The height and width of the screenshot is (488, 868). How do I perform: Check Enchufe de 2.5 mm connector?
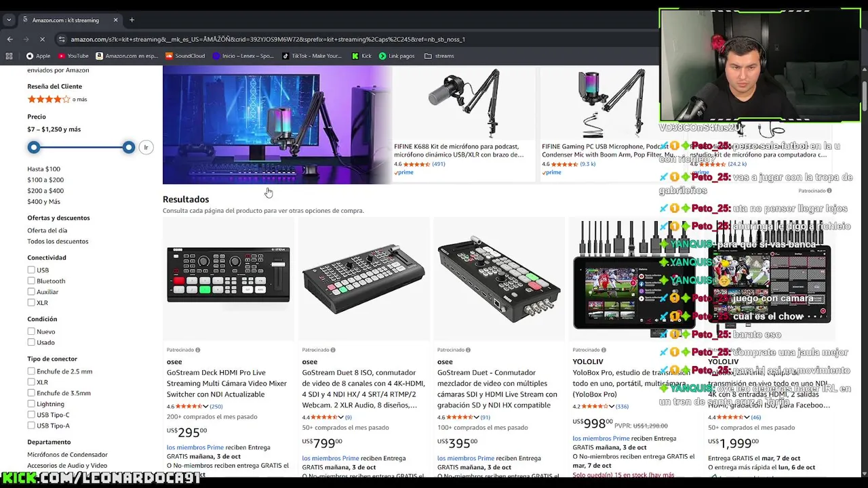[31, 371]
